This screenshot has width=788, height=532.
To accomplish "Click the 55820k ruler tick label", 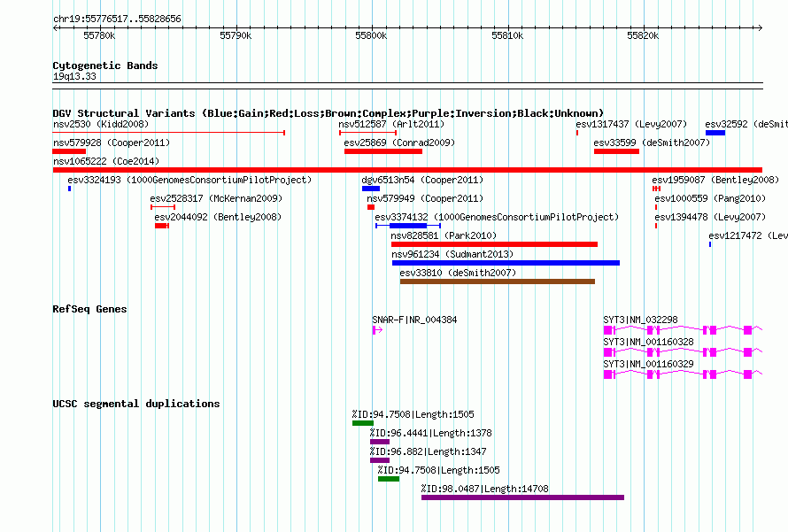I will point(643,35).
